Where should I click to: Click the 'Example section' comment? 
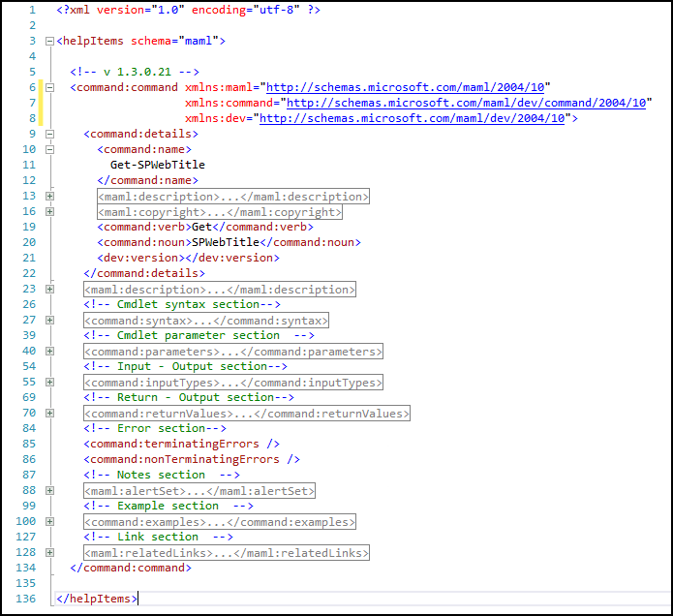pos(168,506)
